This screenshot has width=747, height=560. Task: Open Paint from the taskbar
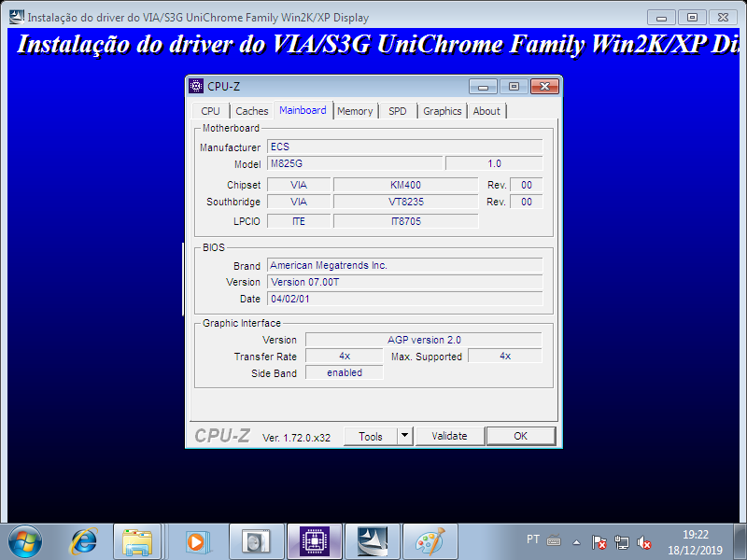pyautogui.click(x=430, y=542)
